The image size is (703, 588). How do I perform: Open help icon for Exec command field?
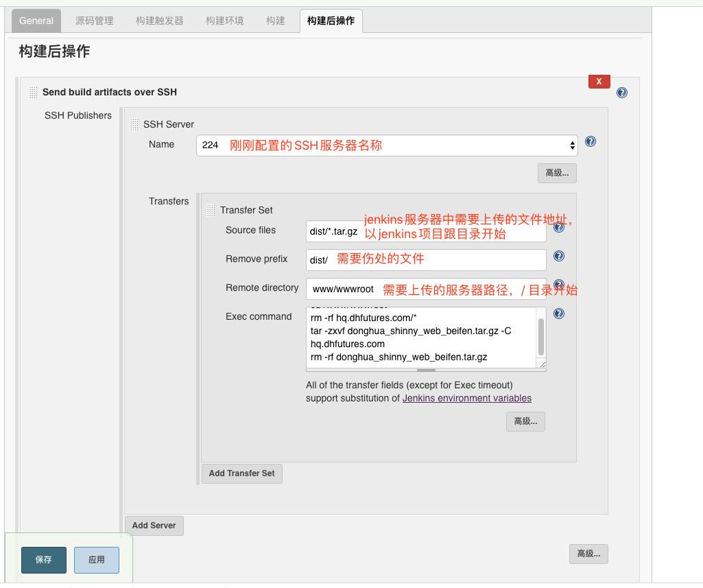tap(559, 314)
